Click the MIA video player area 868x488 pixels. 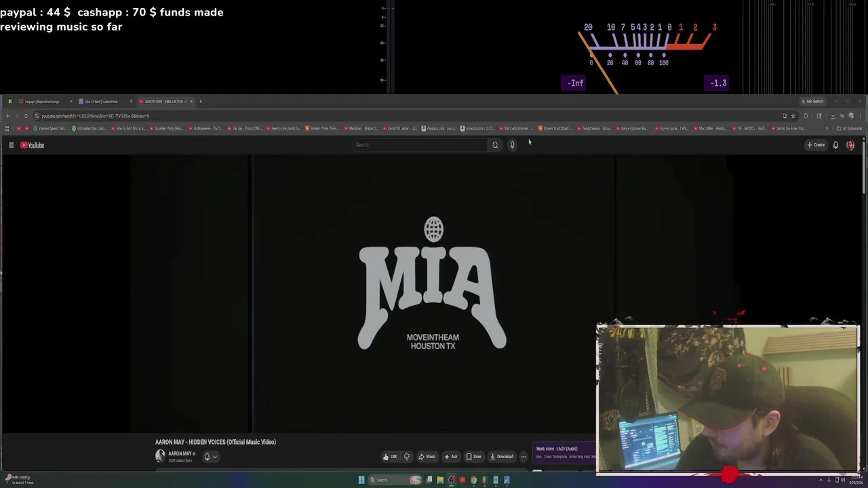[433, 293]
